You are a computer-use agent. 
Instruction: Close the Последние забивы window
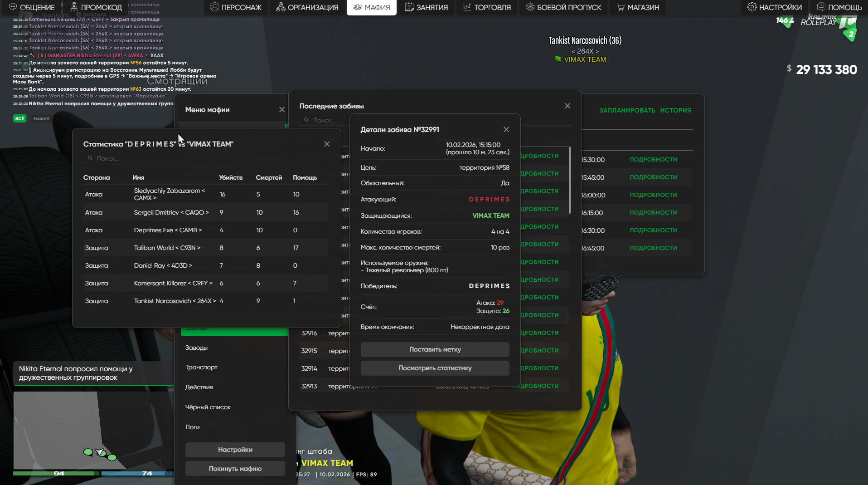pos(567,106)
